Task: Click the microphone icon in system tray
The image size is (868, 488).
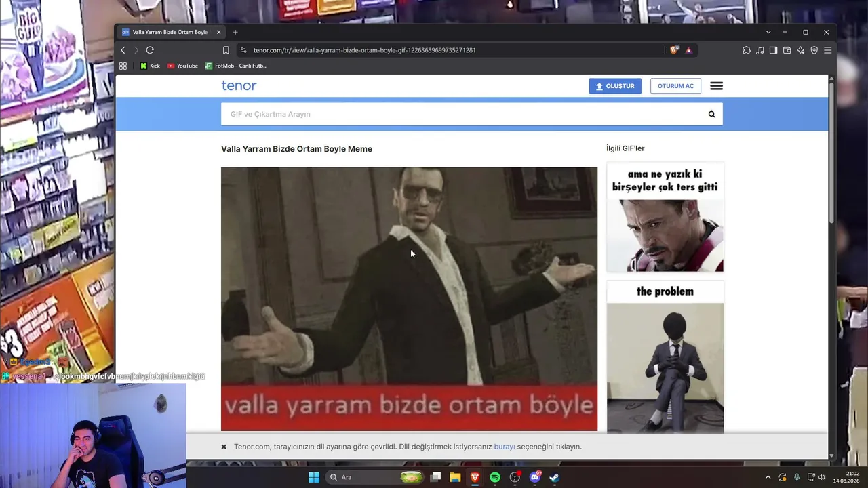Action: click(x=797, y=477)
